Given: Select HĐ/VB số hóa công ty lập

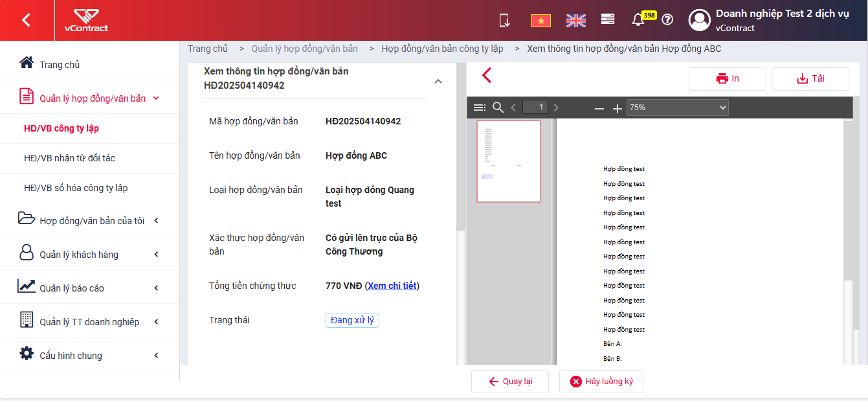Looking at the screenshot, I should tap(76, 188).
